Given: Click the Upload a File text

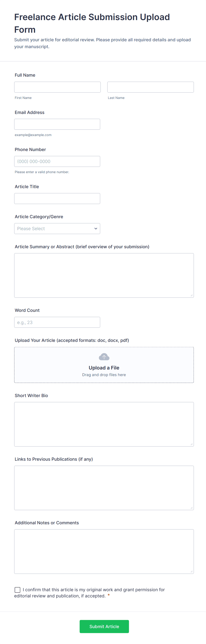Looking at the screenshot, I should coord(104,368).
